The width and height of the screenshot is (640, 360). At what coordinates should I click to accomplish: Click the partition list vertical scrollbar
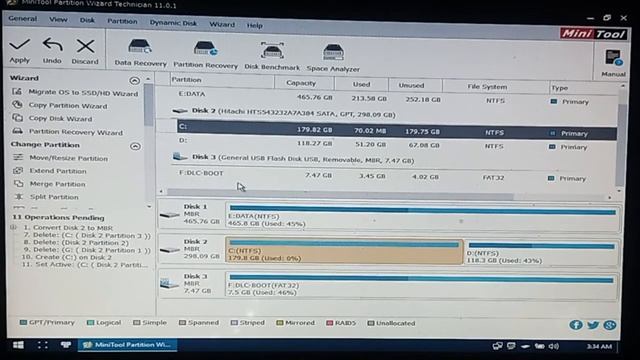coord(621,145)
